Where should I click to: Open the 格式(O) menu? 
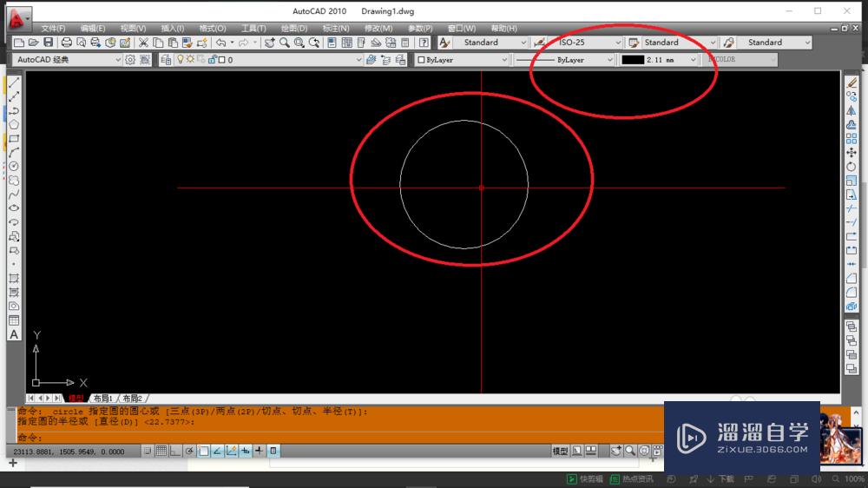213,29
